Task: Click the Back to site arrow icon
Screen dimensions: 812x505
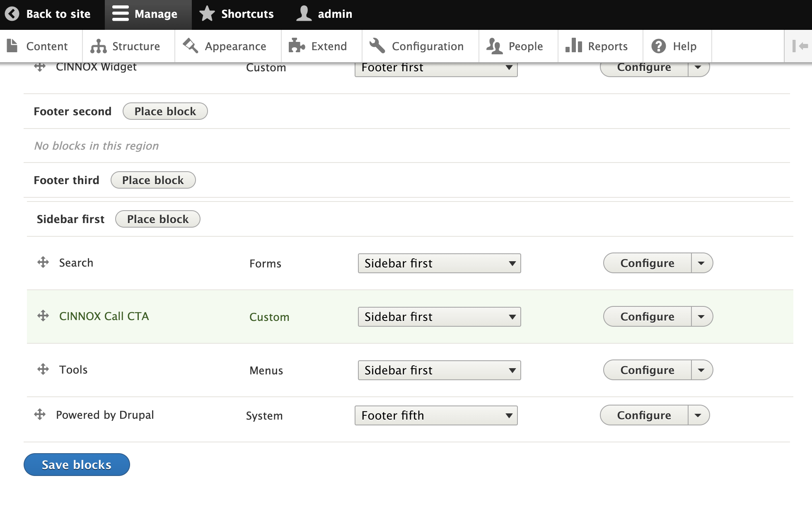Action: click(x=12, y=14)
